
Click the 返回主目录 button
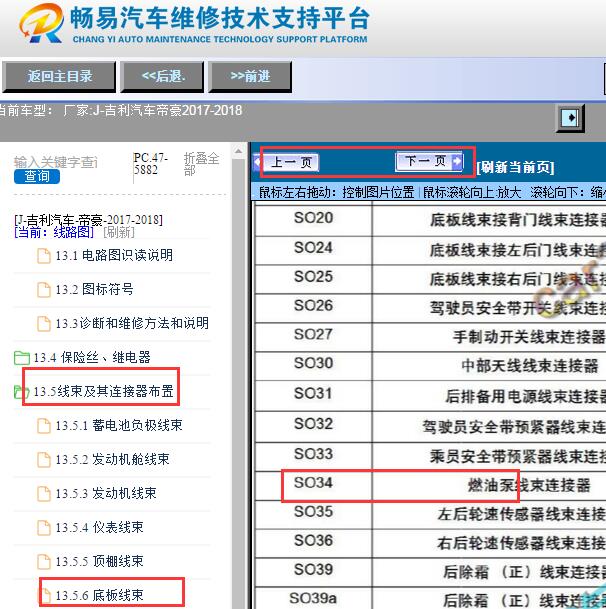[59, 77]
